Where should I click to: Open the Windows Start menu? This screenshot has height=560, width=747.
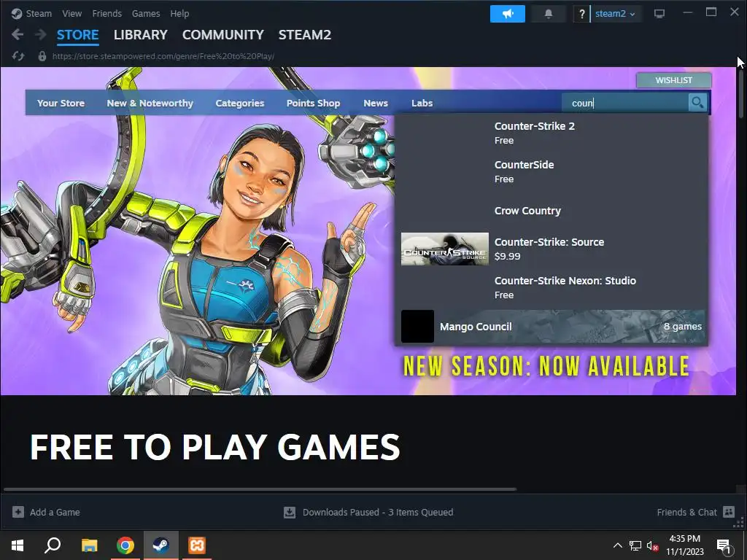(18, 545)
